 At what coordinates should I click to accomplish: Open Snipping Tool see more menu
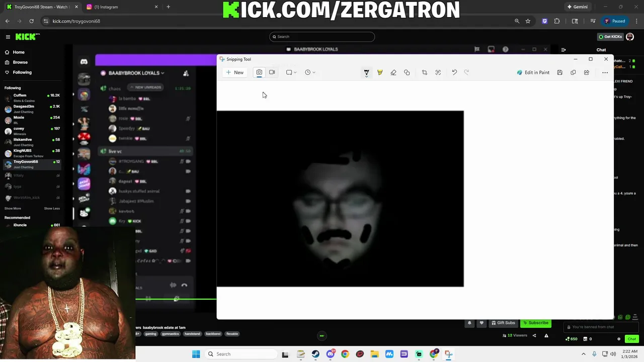(605, 72)
